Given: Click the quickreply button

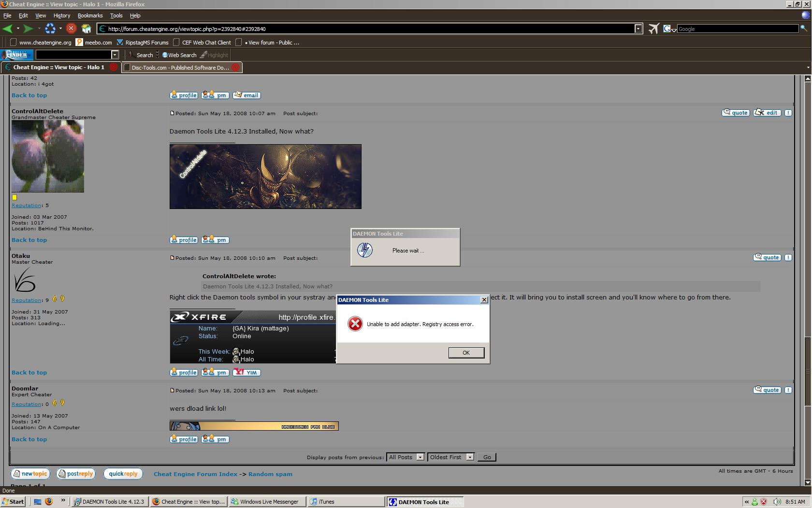Looking at the screenshot, I should tap(123, 474).
